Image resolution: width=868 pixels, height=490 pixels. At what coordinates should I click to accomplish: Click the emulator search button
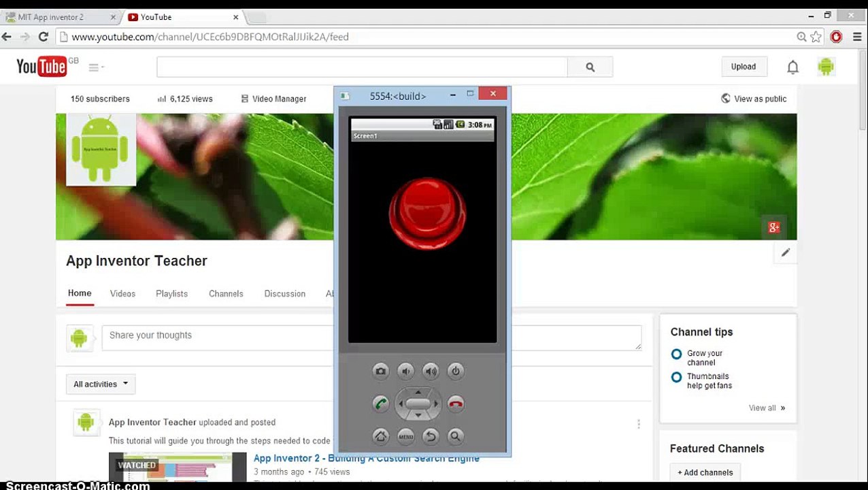coord(455,436)
